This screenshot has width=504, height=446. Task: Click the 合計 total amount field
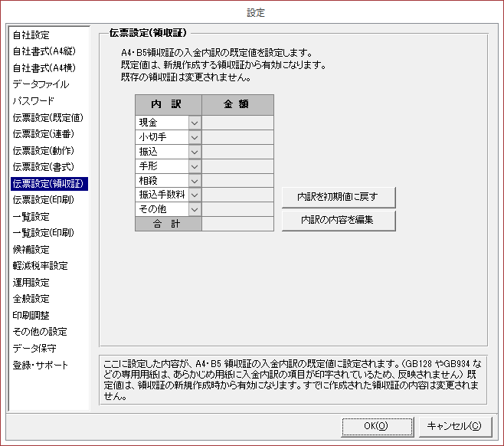[238, 224]
